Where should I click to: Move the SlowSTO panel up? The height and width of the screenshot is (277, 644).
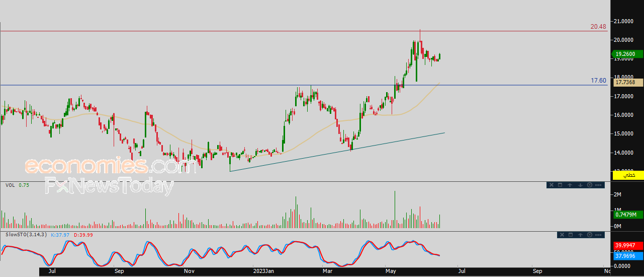click(x=580, y=235)
